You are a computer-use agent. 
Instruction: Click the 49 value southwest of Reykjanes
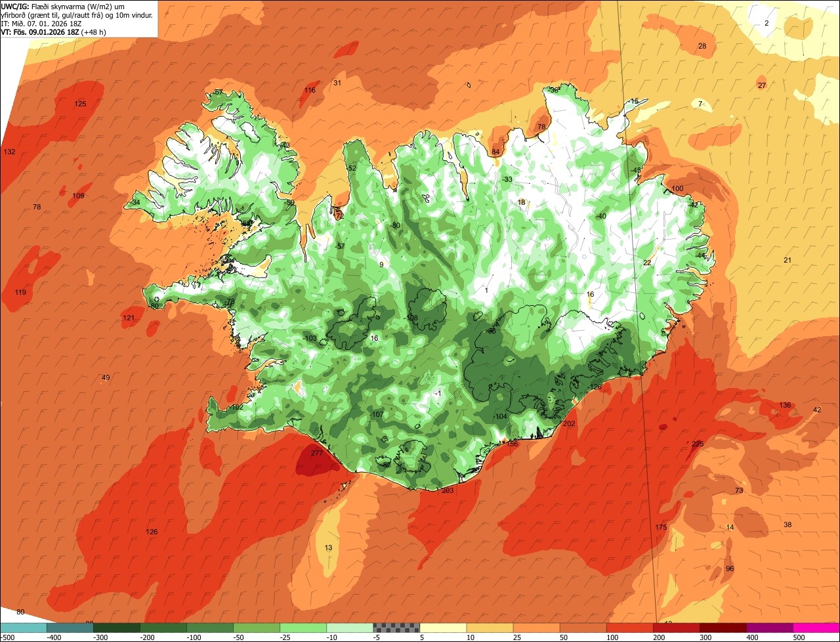point(106,377)
